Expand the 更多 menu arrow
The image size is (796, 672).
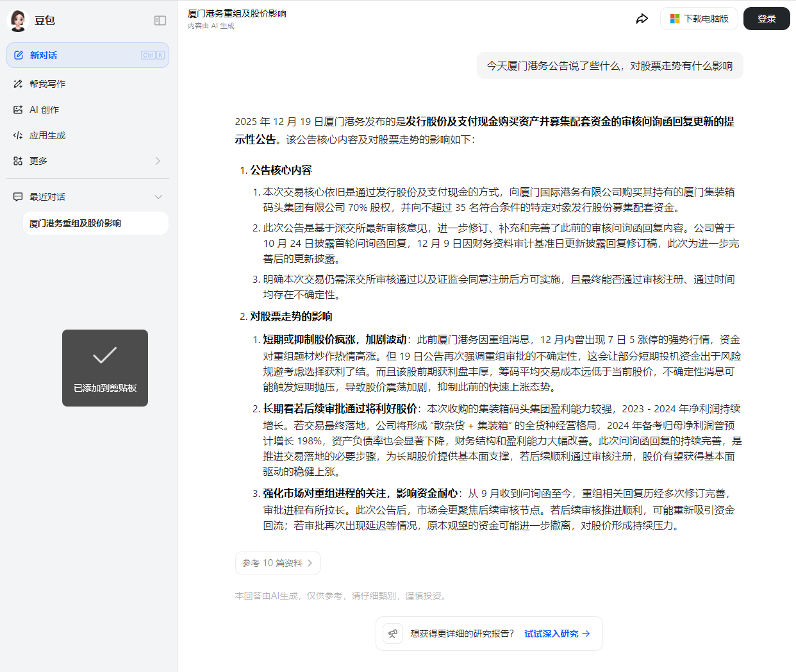[x=158, y=161]
